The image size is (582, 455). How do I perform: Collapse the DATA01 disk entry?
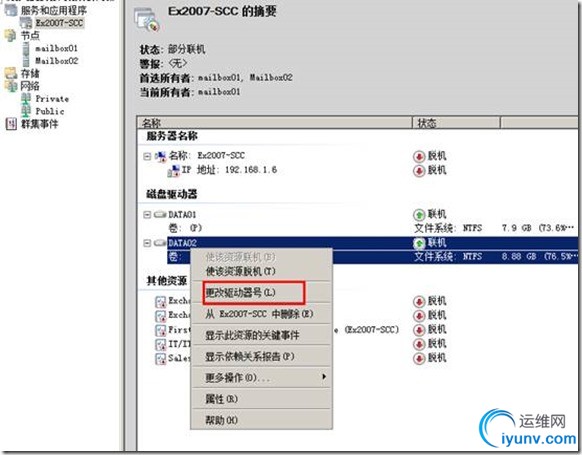click(147, 215)
